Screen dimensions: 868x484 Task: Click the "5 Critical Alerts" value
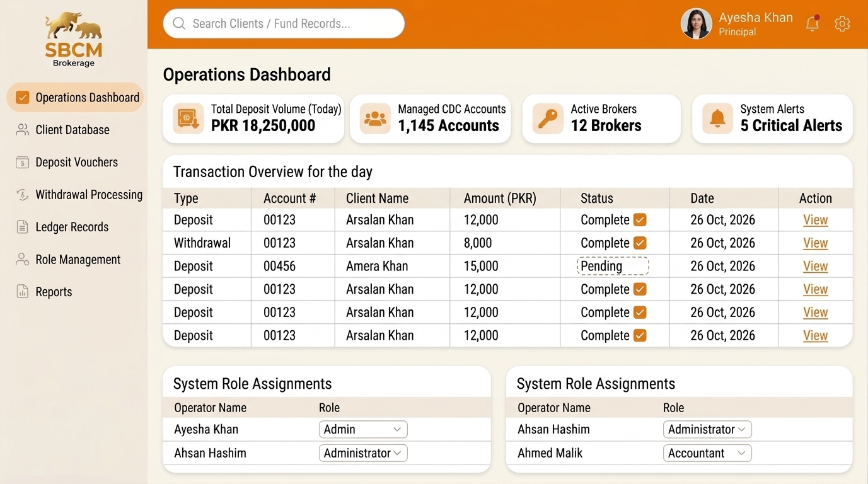pos(791,125)
